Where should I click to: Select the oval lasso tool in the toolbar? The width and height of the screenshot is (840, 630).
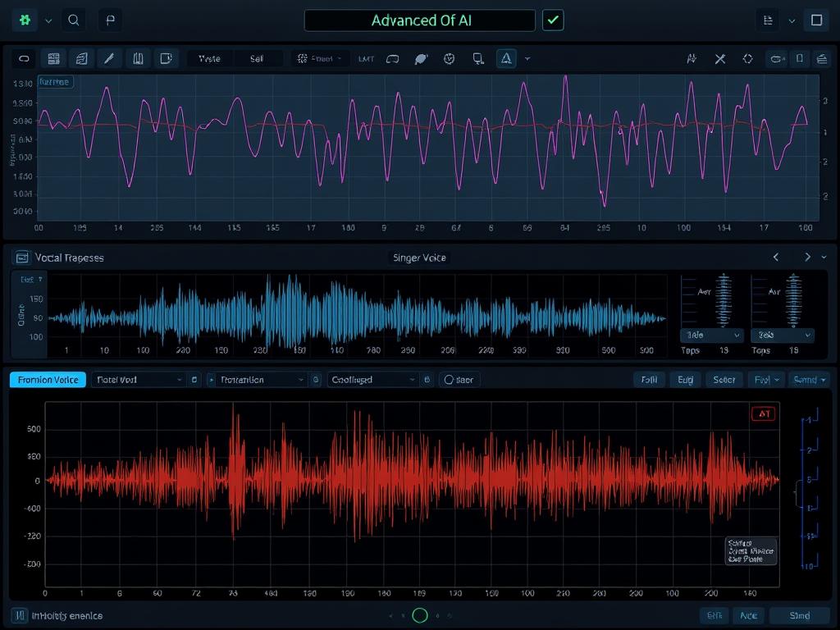pyautogui.click(x=24, y=58)
